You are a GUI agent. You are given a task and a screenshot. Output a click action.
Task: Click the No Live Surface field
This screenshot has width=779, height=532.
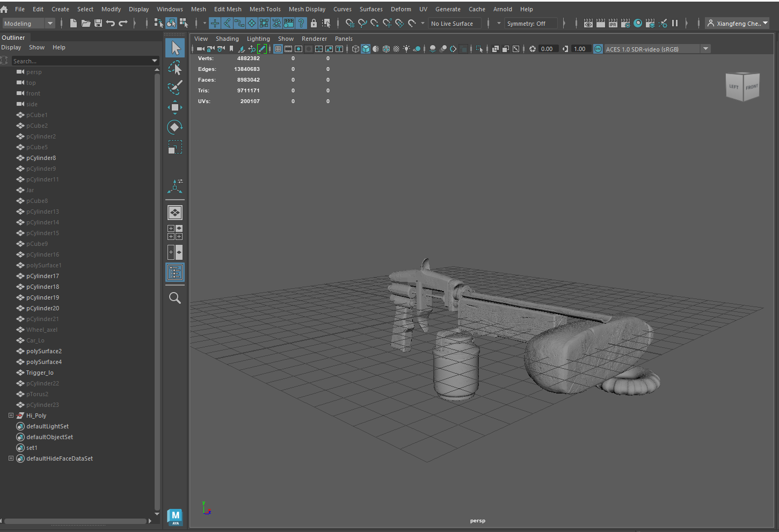[x=455, y=23]
